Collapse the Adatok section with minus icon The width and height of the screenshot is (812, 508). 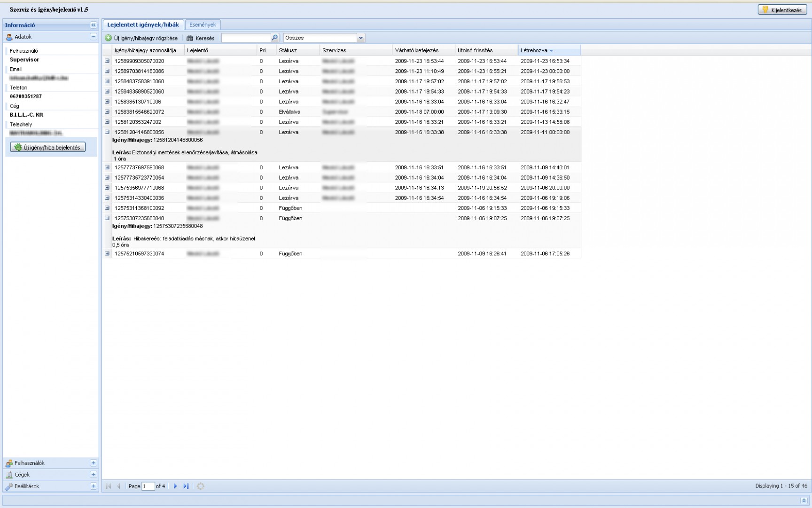point(93,37)
